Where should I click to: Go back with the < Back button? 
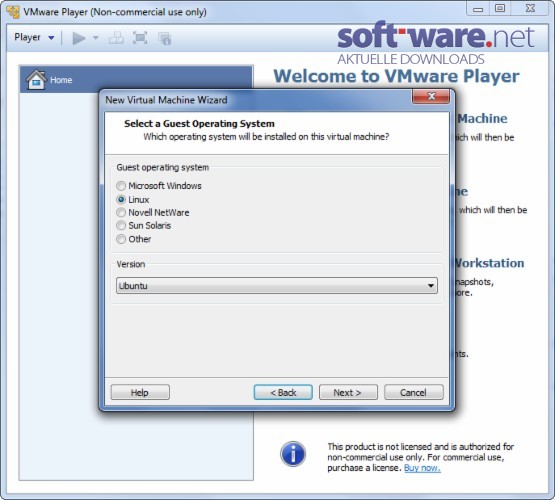click(x=283, y=392)
